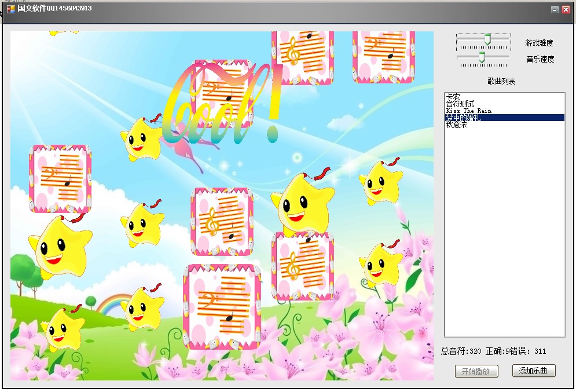576x392 pixels.
Task: Hit the treble clef card in the center
Action: [x=222, y=222]
